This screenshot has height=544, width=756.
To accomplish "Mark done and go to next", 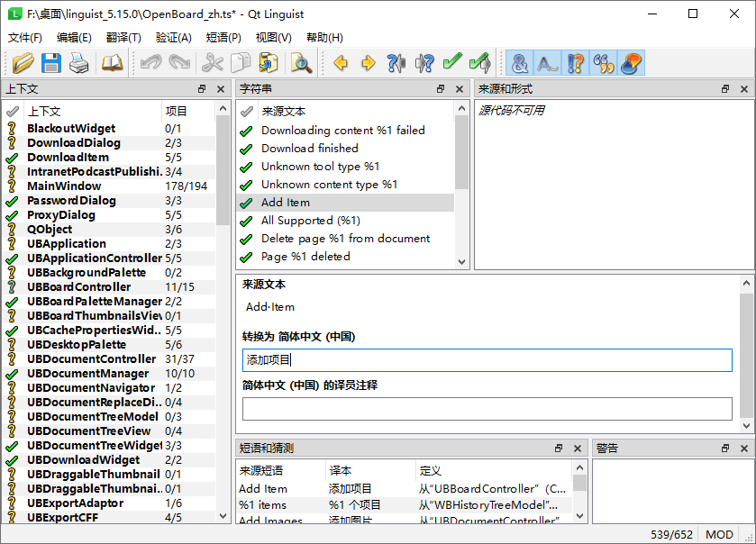I will 480,63.
